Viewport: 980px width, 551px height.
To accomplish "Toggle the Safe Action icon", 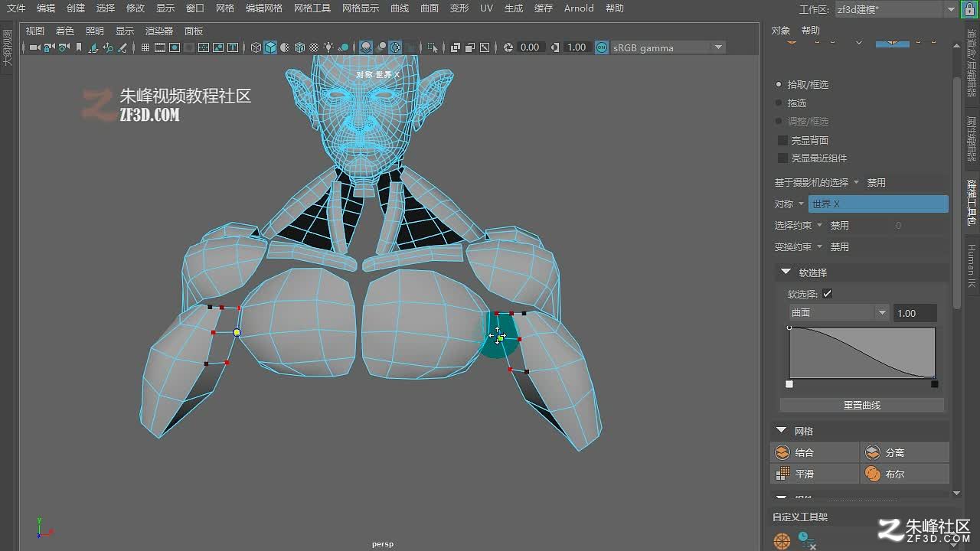I will [x=218, y=47].
